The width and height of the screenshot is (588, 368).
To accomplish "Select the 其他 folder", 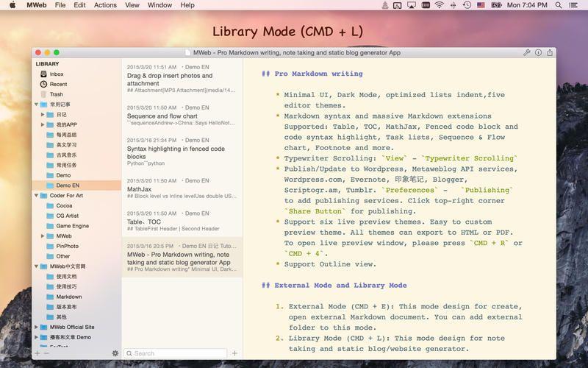I will pos(57,317).
